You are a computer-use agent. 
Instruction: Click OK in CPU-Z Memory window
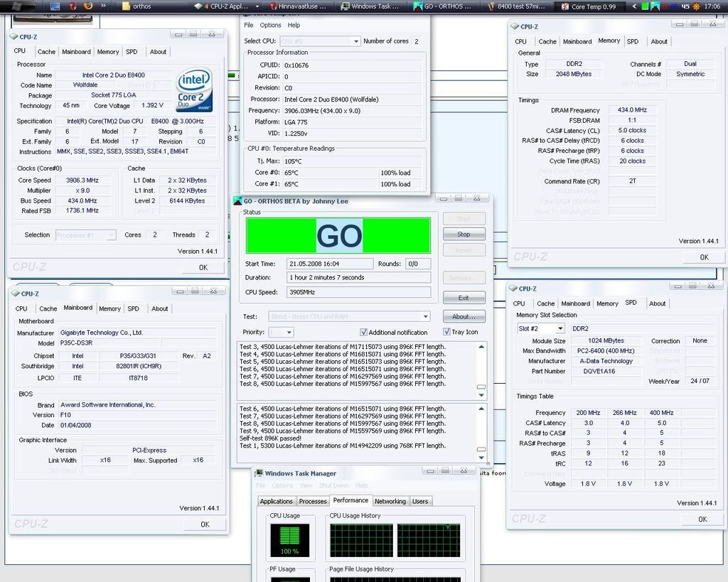(705, 257)
